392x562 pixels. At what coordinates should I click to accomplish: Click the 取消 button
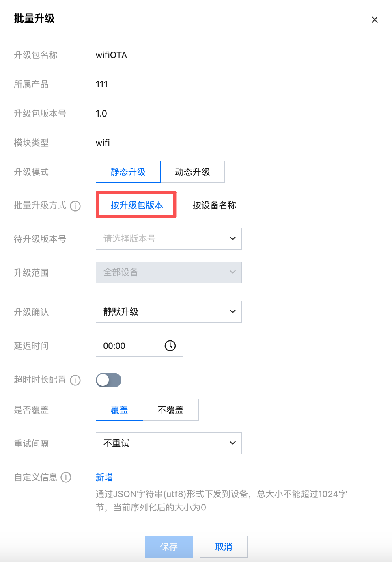click(x=224, y=547)
